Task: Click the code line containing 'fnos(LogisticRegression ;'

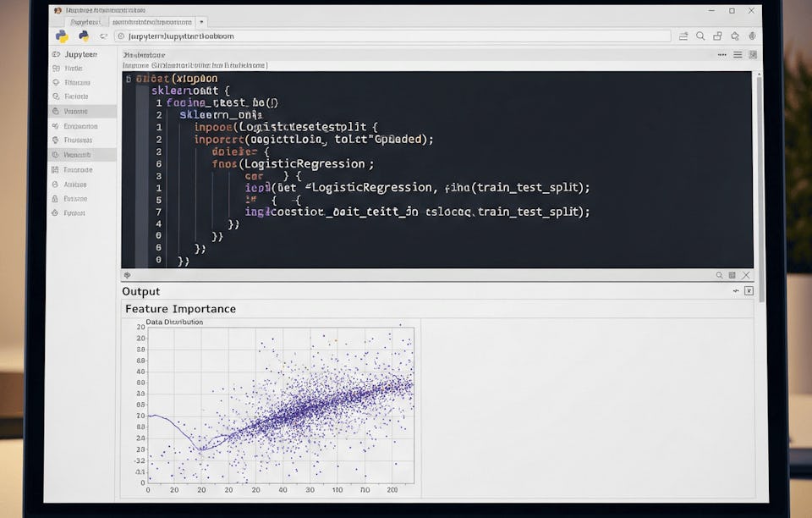Action: pyautogui.click(x=293, y=164)
